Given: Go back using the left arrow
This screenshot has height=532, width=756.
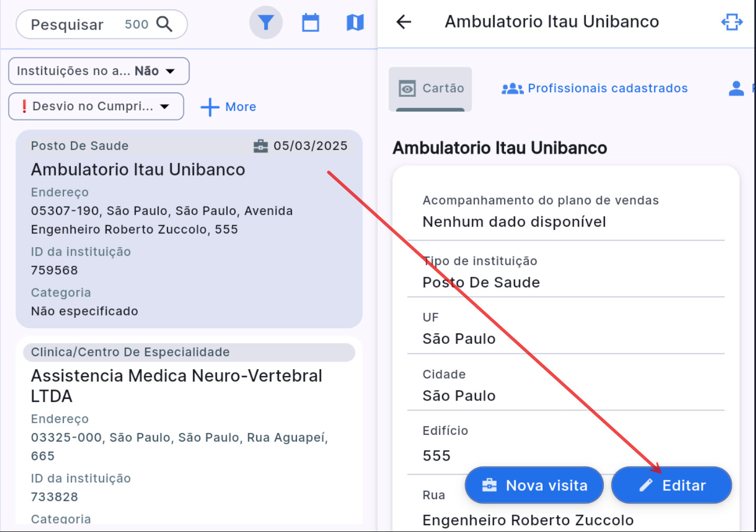Looking at the screenshot, I should (x=404, y=22).
